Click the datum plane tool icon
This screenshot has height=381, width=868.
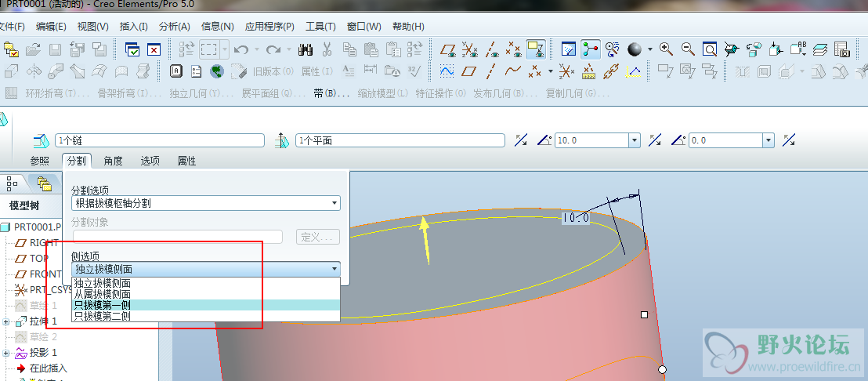tap(469, 71)
